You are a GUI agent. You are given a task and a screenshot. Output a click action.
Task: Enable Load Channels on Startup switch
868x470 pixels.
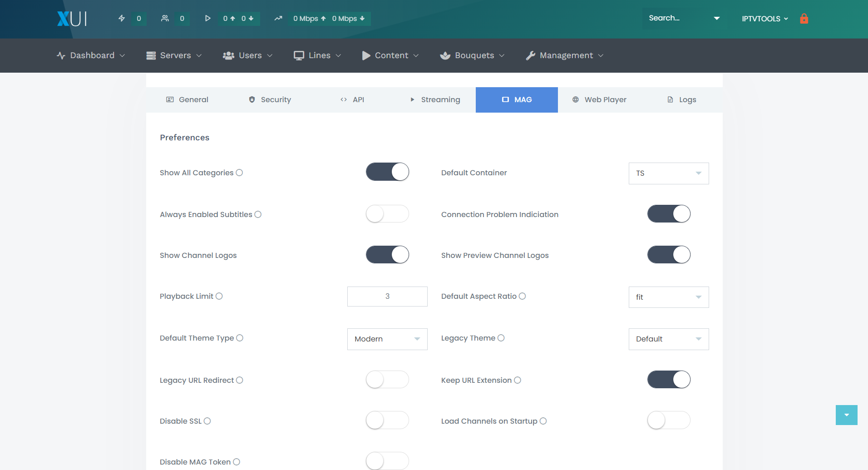point(669,420)
